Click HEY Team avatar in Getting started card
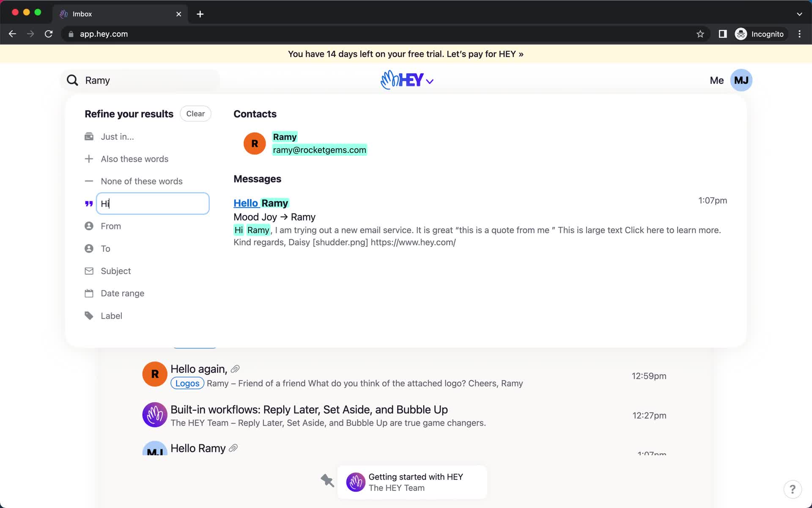The width and height of the screenshot is (812, 508). pyautogui.click(x=356, y=482)
